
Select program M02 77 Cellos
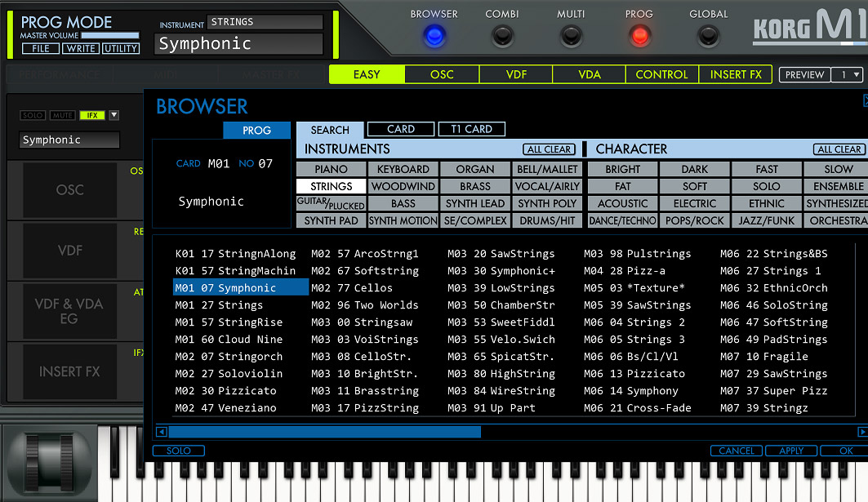[351, 288]
